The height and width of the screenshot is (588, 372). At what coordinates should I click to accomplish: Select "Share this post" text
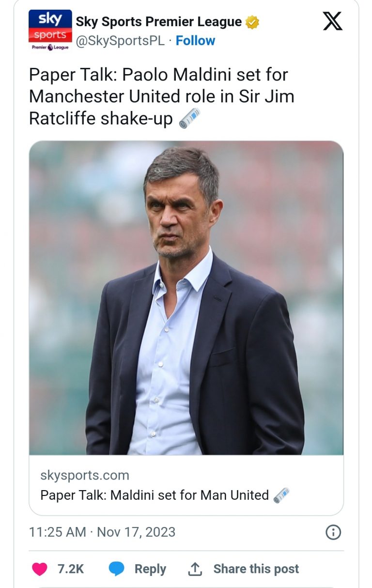pyautogui.click(x=256, y=569)
